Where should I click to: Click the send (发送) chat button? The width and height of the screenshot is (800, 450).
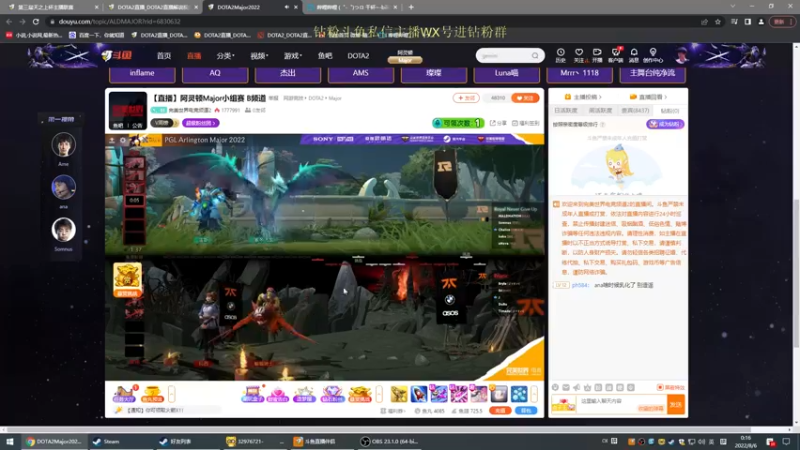(676, 405)
